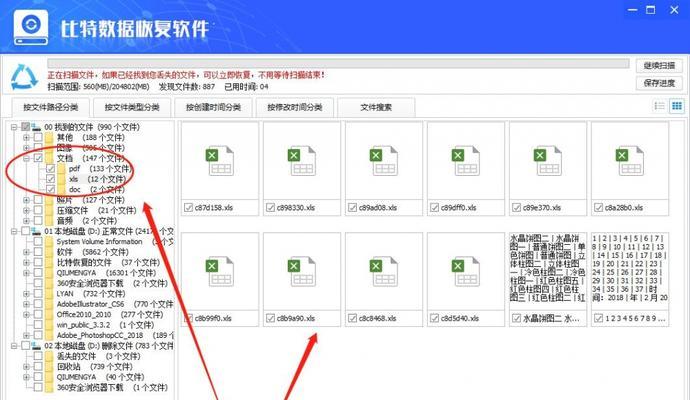Toggle the checkbox for c89ad08.xls
690x400 pixels.
(x=351, y=207)
